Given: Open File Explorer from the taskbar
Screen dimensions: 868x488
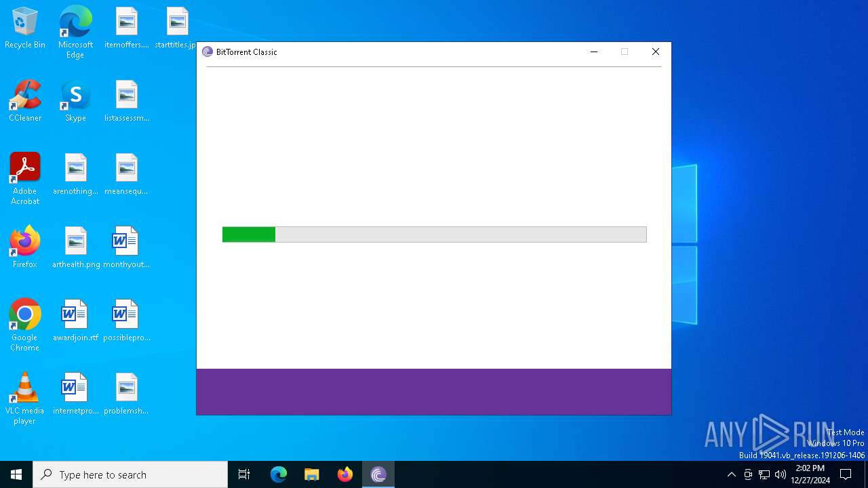Looking at the screenshot, I should [x=312, y=474].
